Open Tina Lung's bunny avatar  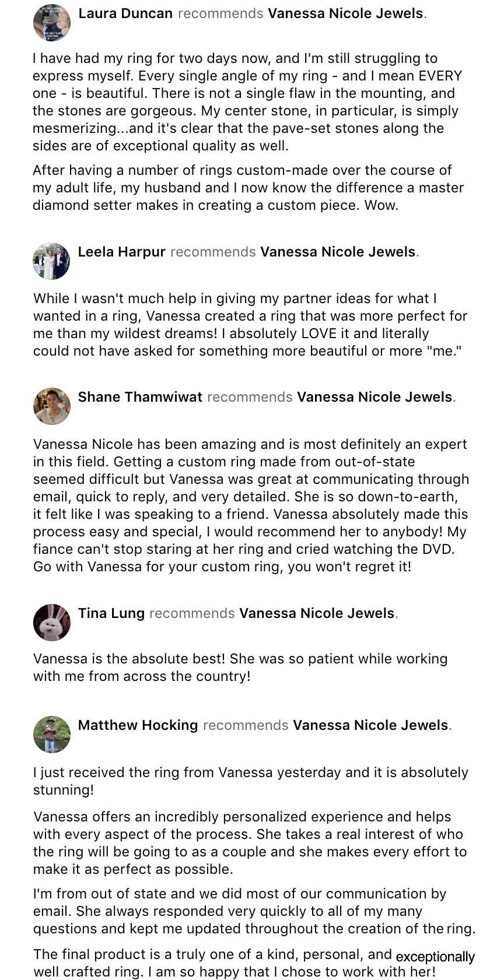pyautogui.click(x=52, y=623)
